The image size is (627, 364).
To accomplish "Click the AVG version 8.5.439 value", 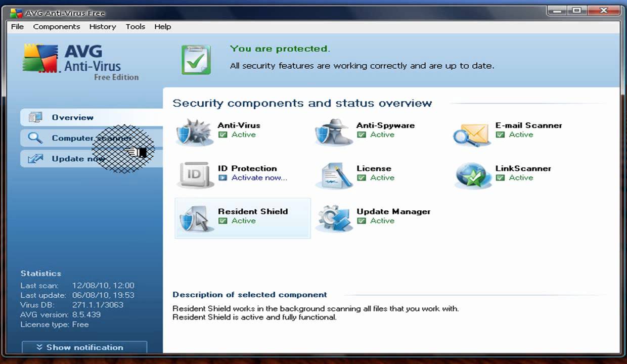I will pyautogui.click(x=86, y=314).
